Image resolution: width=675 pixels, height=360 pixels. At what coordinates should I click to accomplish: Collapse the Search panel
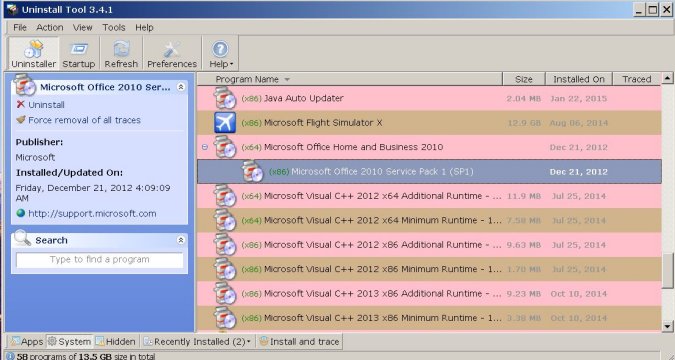click(181, 240)
